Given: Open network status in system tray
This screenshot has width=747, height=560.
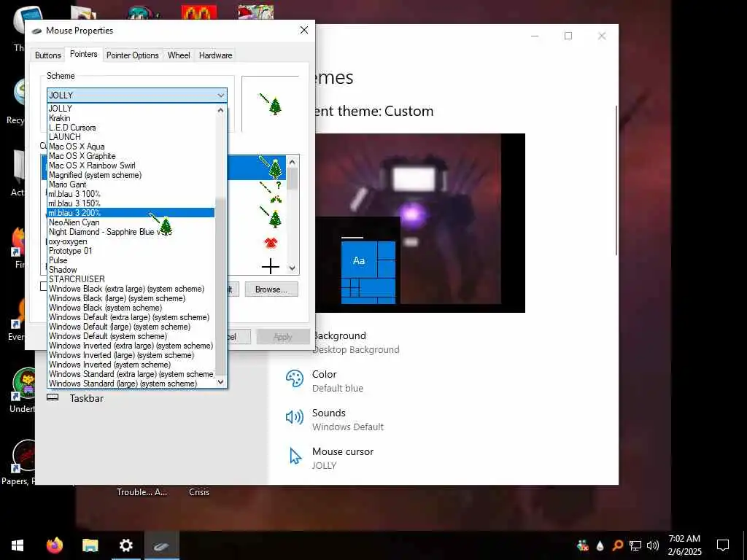Looking at the screenshot, I should [x=635, y=545].
